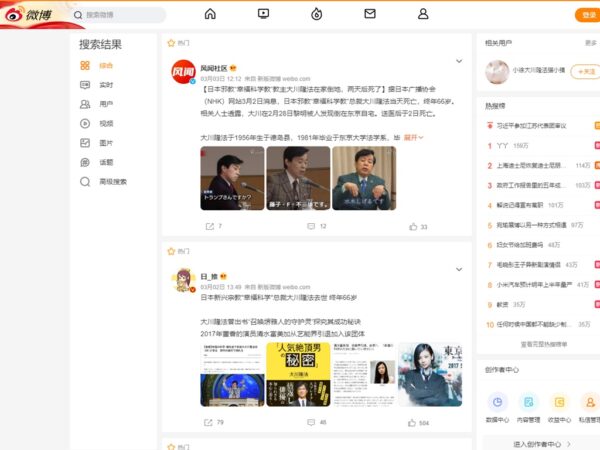The width and height of the screenshot is (600, 450).
Task: Open the video channel icon in top bar
Action: [x=263, y=14]
